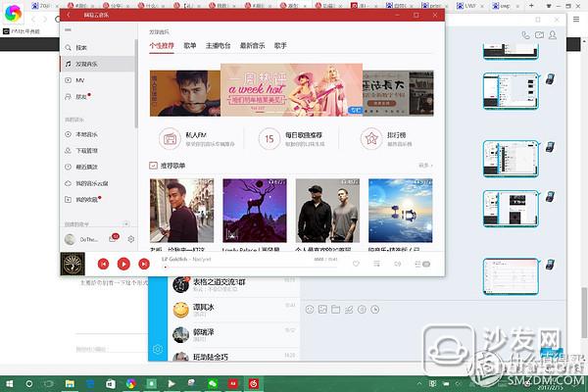
Task: Toggle the hamburger menu above the sidebar
Action: point(68,29)
